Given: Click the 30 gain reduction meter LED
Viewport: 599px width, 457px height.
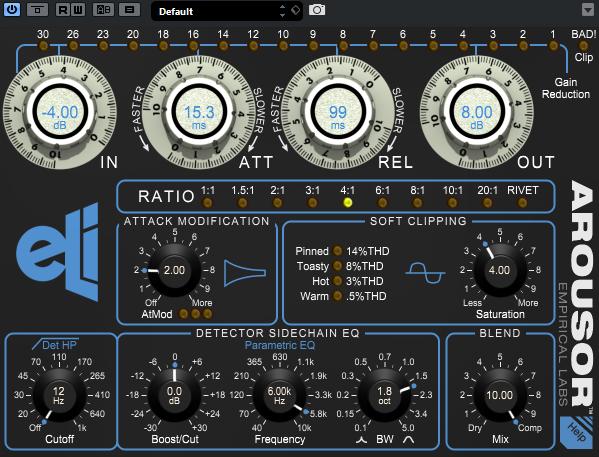Looking at the screenshot, I should (x=43, y=46).
